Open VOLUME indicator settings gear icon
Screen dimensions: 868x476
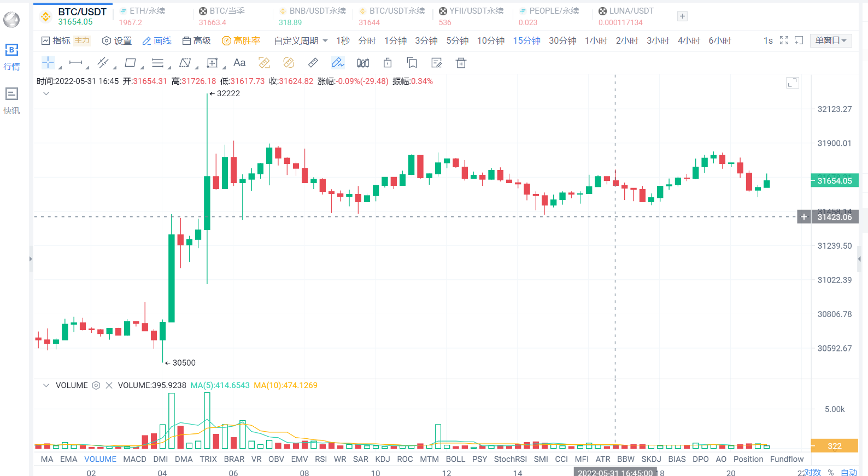(96, 385)
